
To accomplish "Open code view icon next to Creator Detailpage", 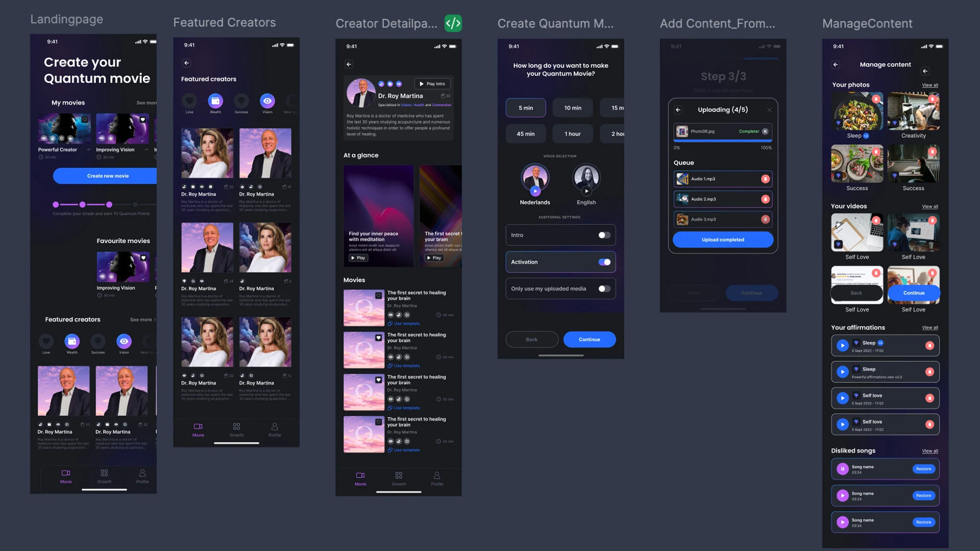I will pos(453,23).
